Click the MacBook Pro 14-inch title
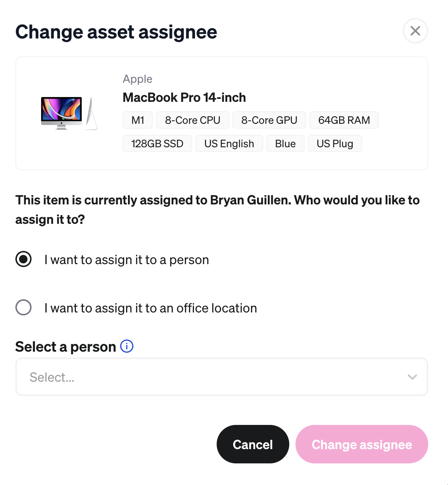Image resolution: width=448 pixels, height=485 pixels. tap(184, 97)
